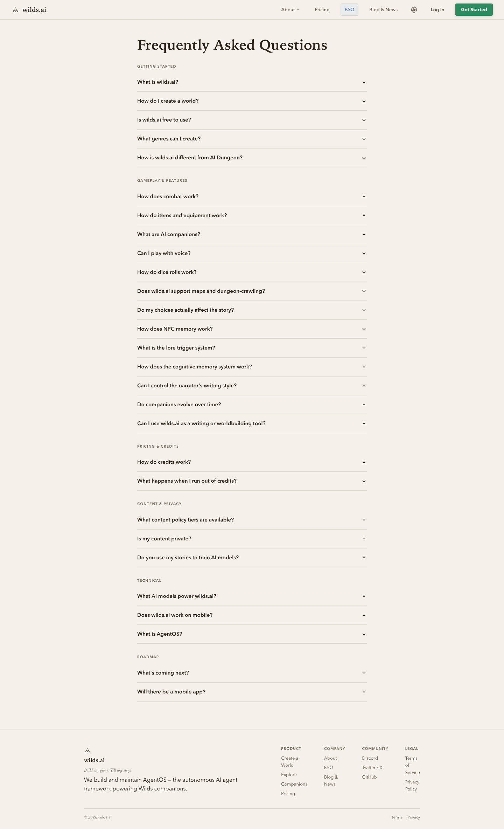
Task: Select the FAQ tab in top navigation
Action: click(349, 10)
